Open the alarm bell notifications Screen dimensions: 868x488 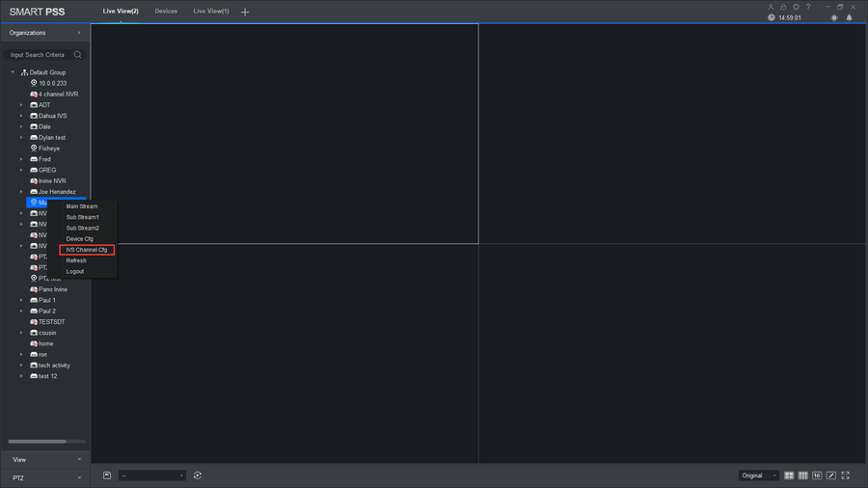(x=849, y=17)
